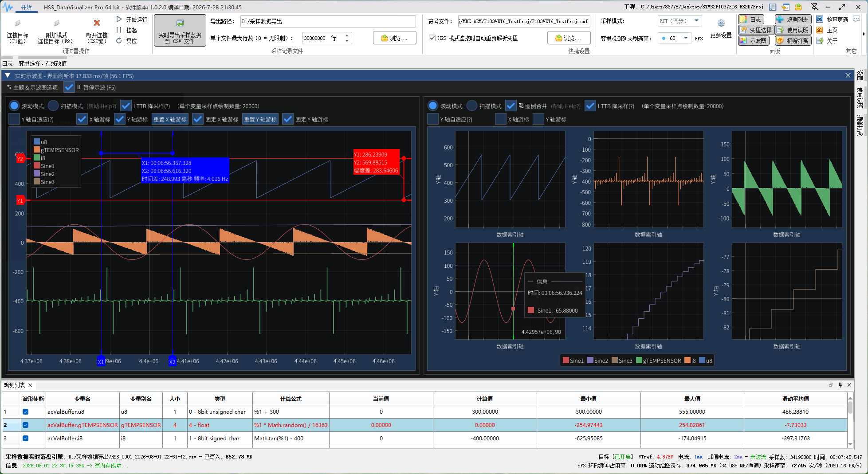Open the vertical 使用说明 side tab
Image resolution: width=868 pixels, height=474 pixels.
pyautogui.click(x=860, y=98)
